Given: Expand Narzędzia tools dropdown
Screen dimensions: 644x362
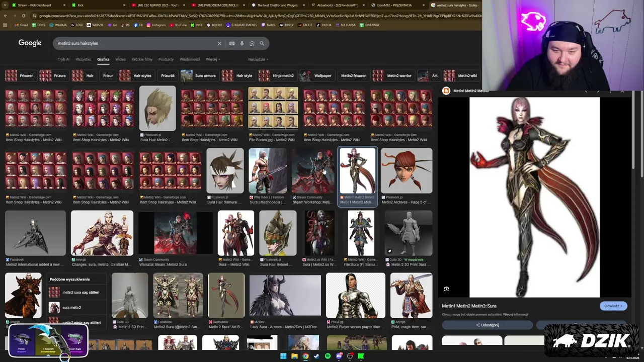Looking at the screenshot, I should [x=258, y=59].
